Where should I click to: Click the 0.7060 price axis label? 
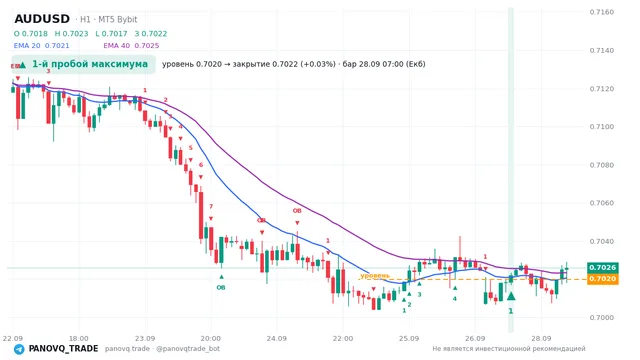pos(602,203)
